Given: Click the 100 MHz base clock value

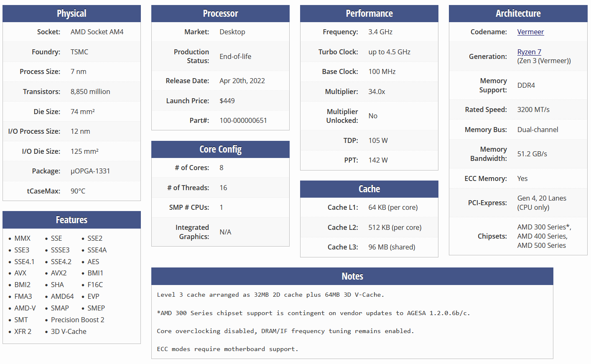Looking at the screenshot, I should [382, 71].
